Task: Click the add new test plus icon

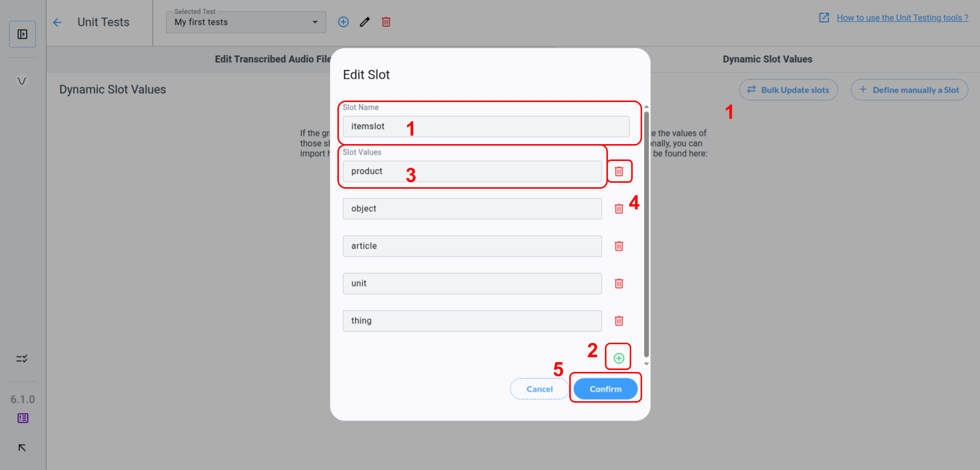Action: pyautogui.click(x=343, y=22)
